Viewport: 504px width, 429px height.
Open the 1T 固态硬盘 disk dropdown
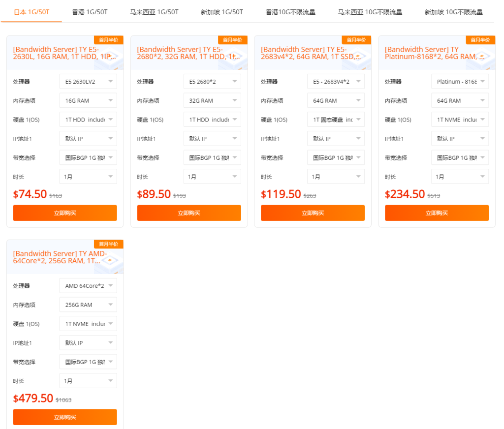pyautogui.click(x=336, y=120)
